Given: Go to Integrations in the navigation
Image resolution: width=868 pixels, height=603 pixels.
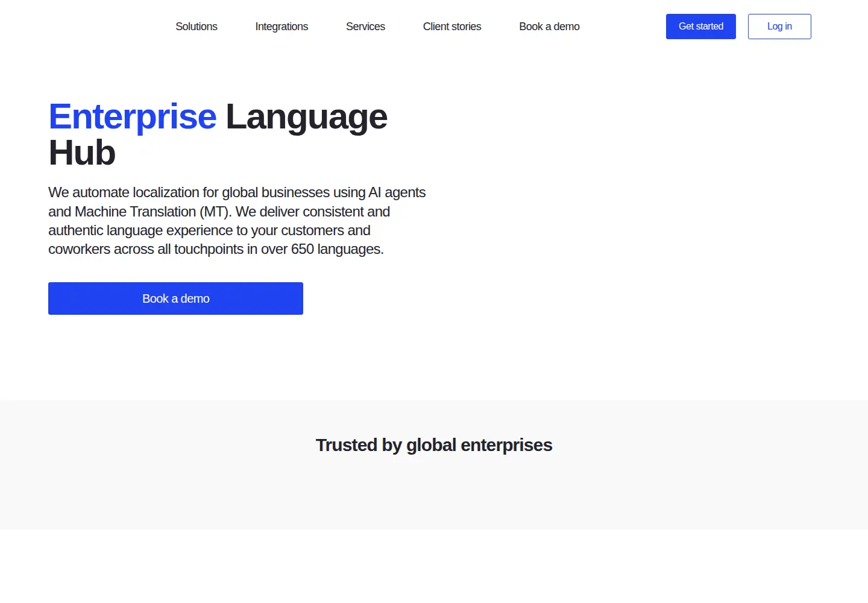Looking at the screenshot, I should (x=281, y=27).
